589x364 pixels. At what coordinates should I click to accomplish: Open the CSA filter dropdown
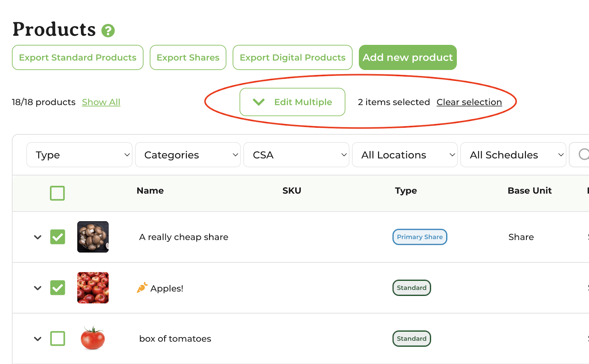point(296,155)
